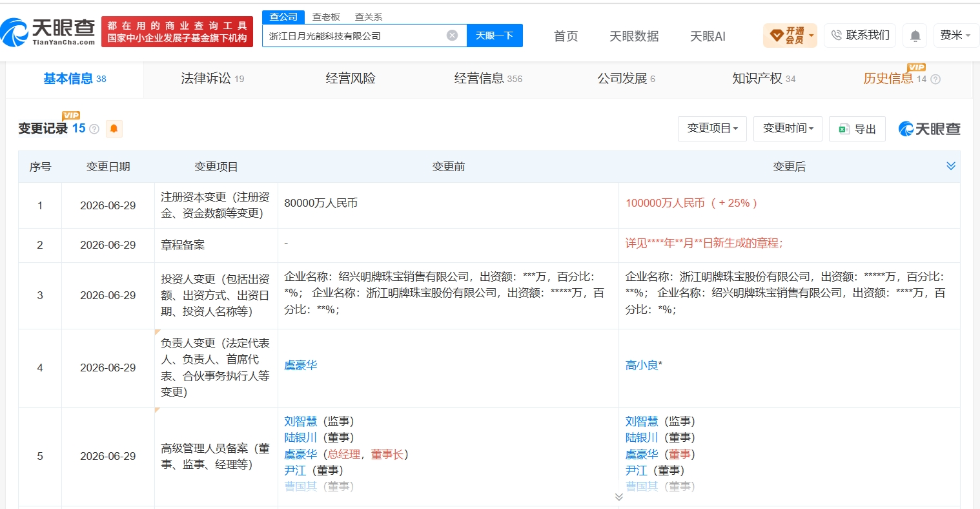Click inside the company name search field
980x509 pixels.
point(355,36)
